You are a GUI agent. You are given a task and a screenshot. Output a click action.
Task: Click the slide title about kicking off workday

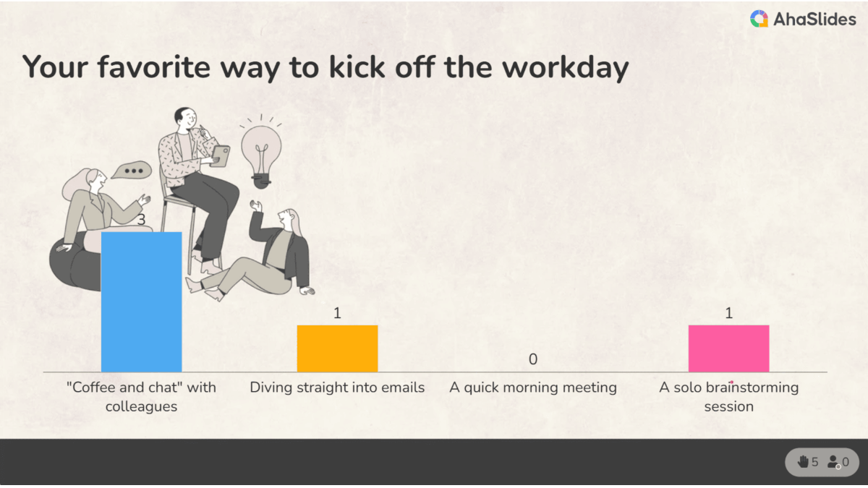coord(325,67)
